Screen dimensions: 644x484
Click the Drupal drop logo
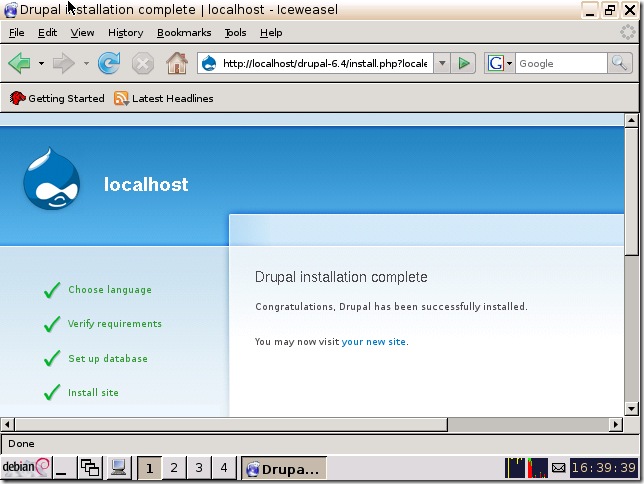(x=51, y=179)
